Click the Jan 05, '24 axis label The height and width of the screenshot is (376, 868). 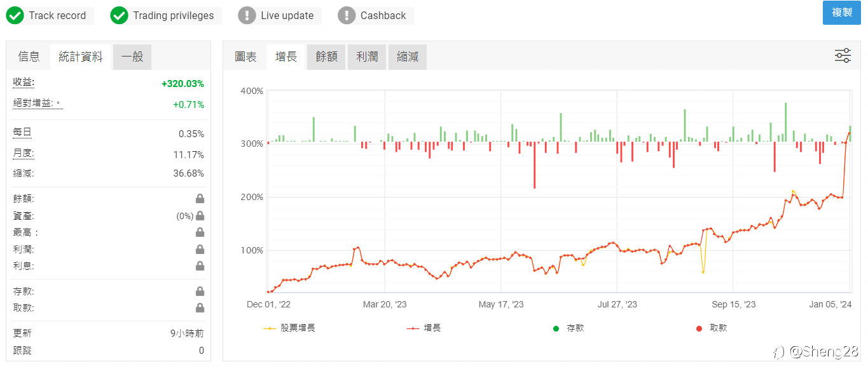click(x=829, y=305)
